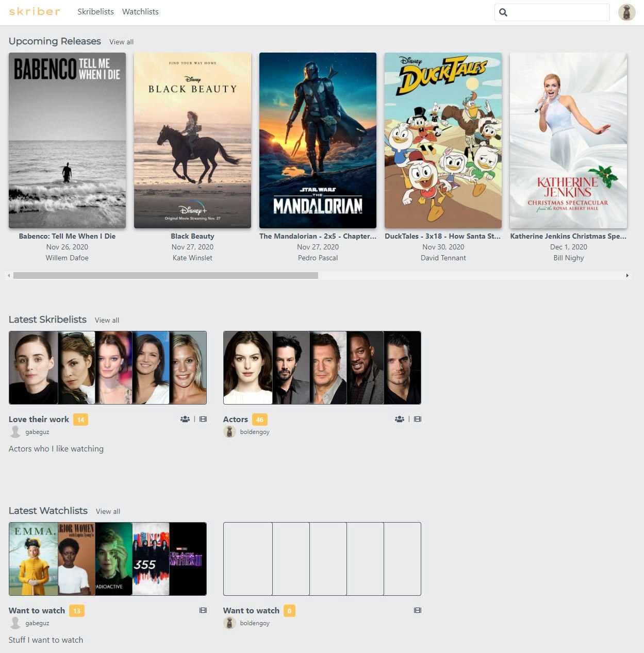This screenshot has height=653, width=644.
Task: Click The Mandalorian - 2x5 title
Action: point(318,236)
